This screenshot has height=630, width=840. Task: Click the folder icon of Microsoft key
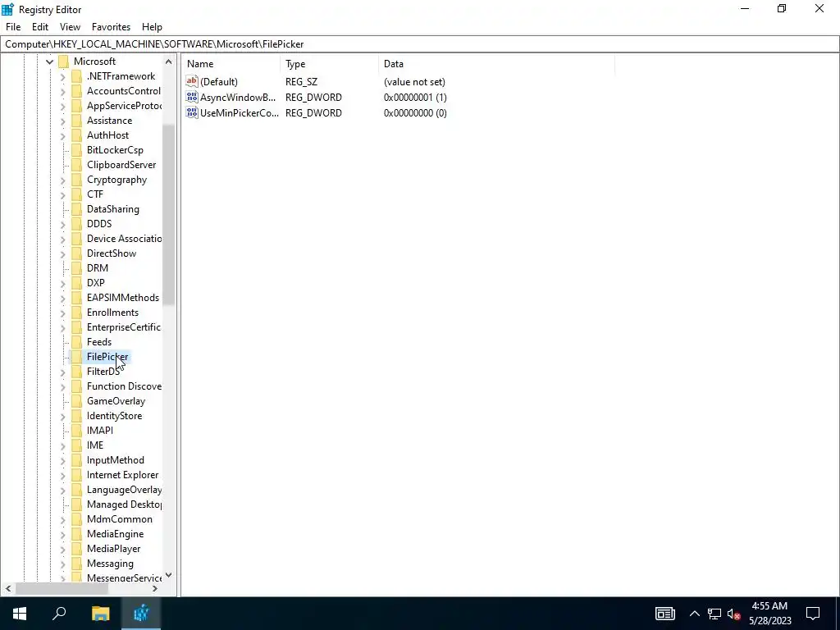pyautogui.click(x=64, y=61)
